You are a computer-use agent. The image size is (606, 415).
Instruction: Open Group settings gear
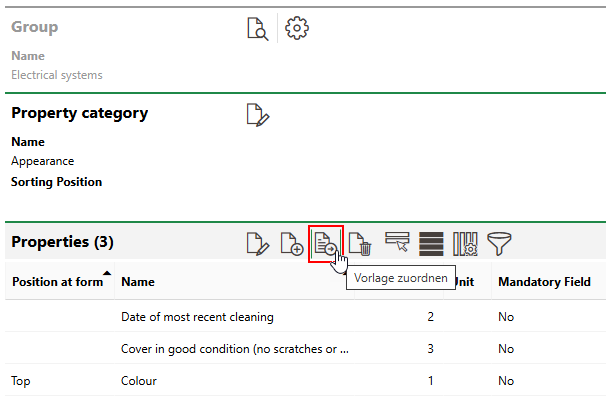point(296,29)
